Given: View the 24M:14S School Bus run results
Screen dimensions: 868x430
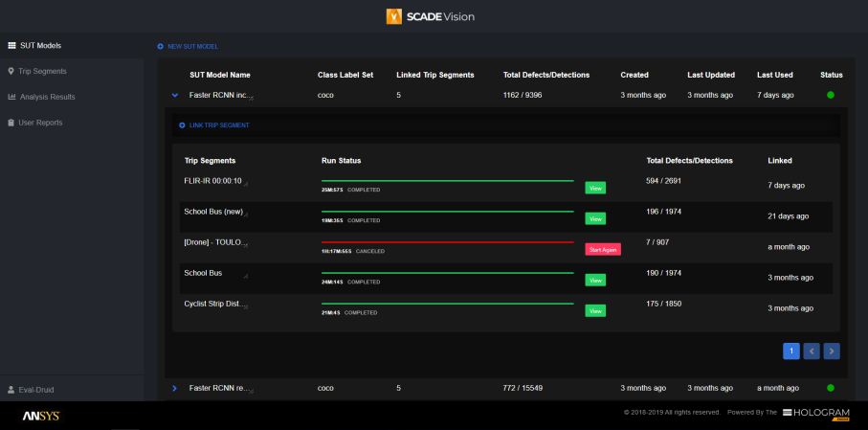Looking at the screenshot, I should click(x=595, y=281).
